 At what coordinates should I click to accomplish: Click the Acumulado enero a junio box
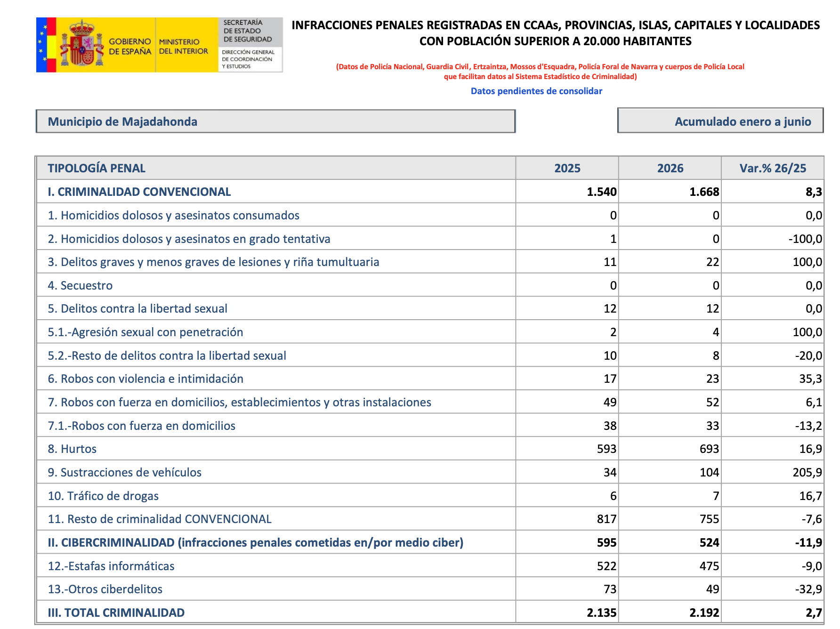[720, 121]
